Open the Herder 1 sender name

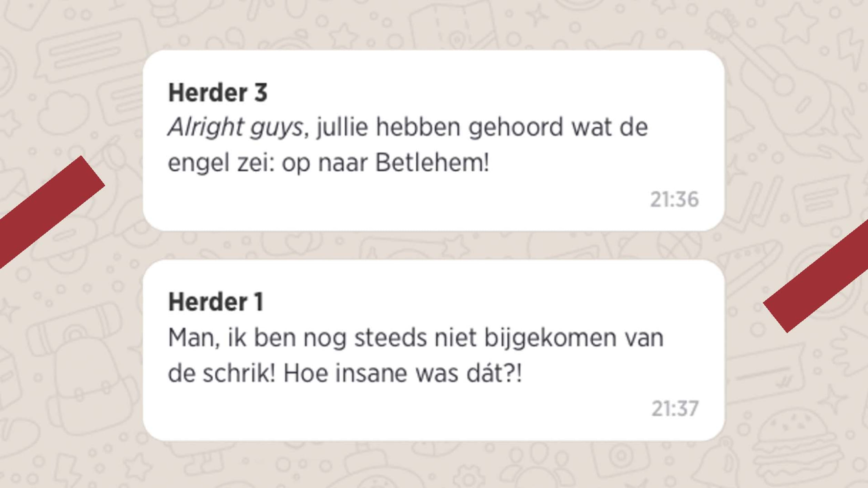pos(216,302)
